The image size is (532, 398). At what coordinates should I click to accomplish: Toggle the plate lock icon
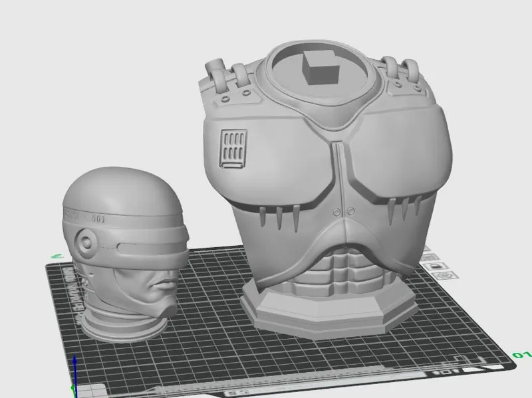coord(436,266)
